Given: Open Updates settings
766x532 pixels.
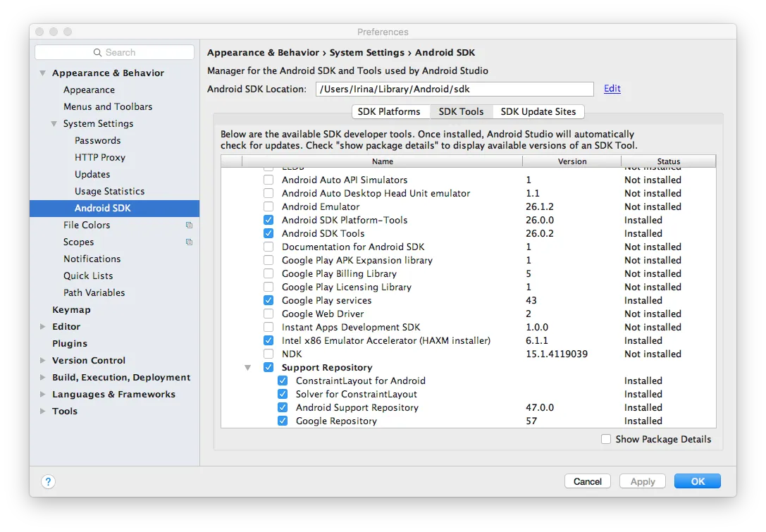Looking at the screenshot, I should click(x=92, y=175).
